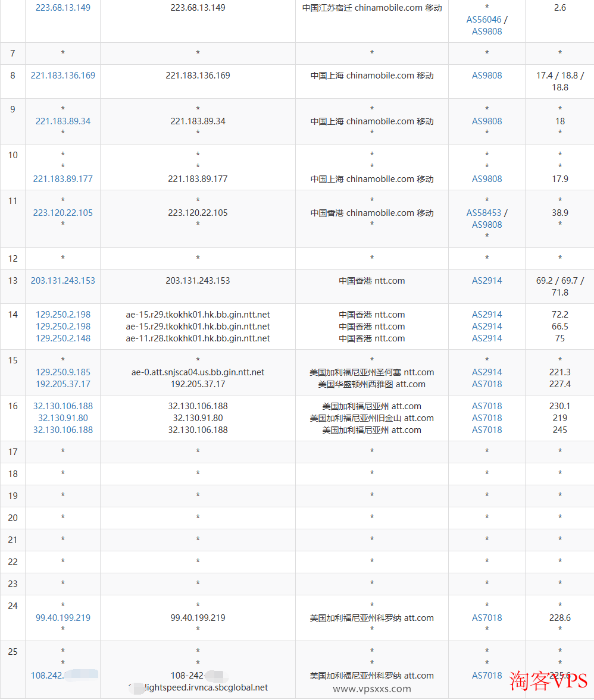Open the blue 203.131.243.153 IP link
The height and width of the screenshot is (700, 594).
pyautogui.click(x=63, y=281)
